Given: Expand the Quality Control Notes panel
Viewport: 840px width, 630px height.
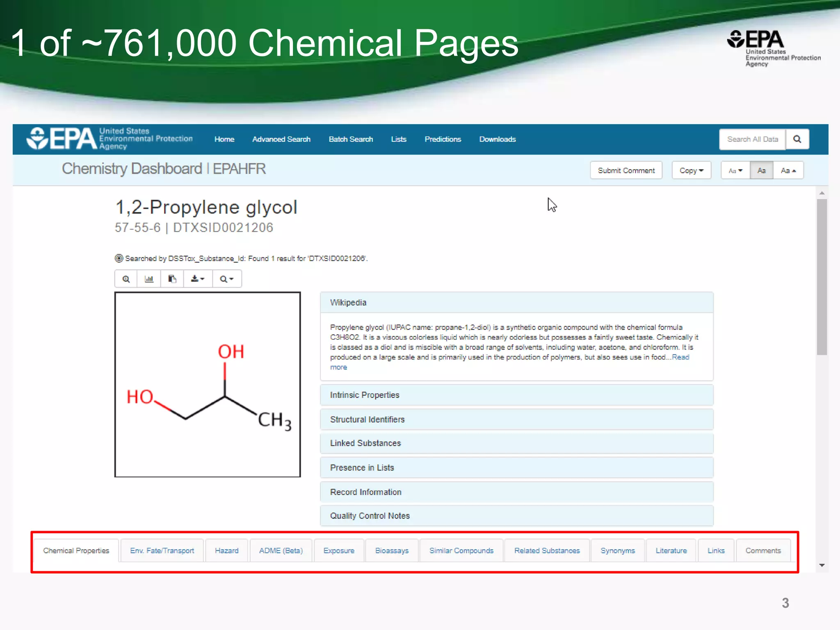Looking at the screenshot, I should pos(517,516).
